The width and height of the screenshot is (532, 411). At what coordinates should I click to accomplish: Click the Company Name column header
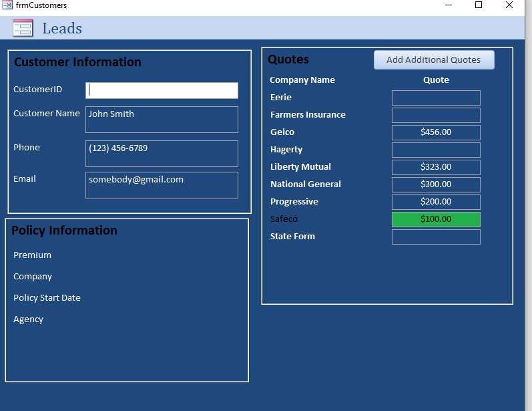pyautogui.click(x=302, y=80)
